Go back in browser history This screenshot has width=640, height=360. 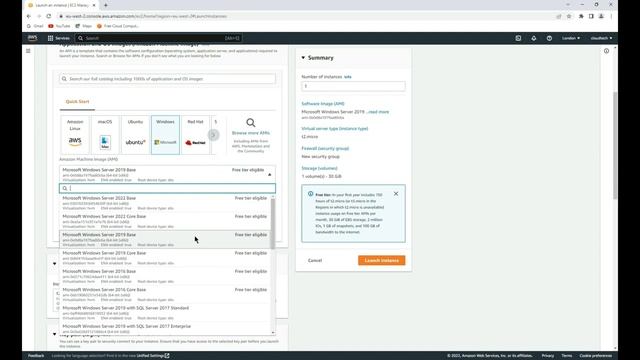tap(29, 16)
